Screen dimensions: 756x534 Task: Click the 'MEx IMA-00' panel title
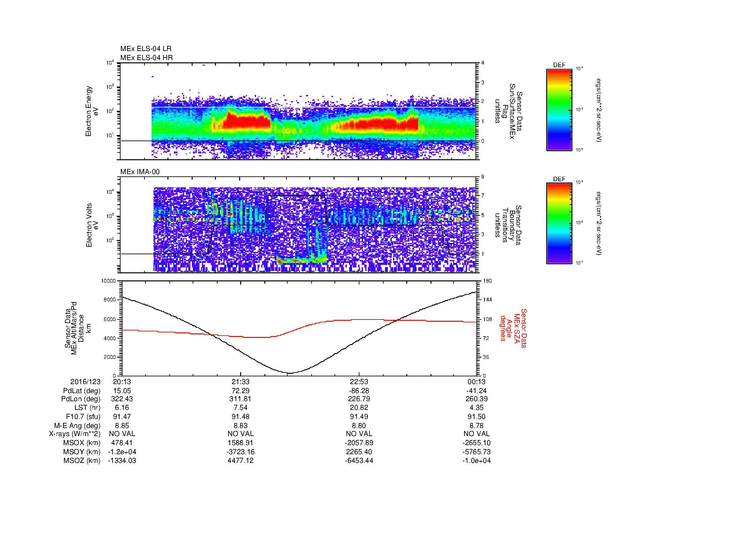coord(140,172)
